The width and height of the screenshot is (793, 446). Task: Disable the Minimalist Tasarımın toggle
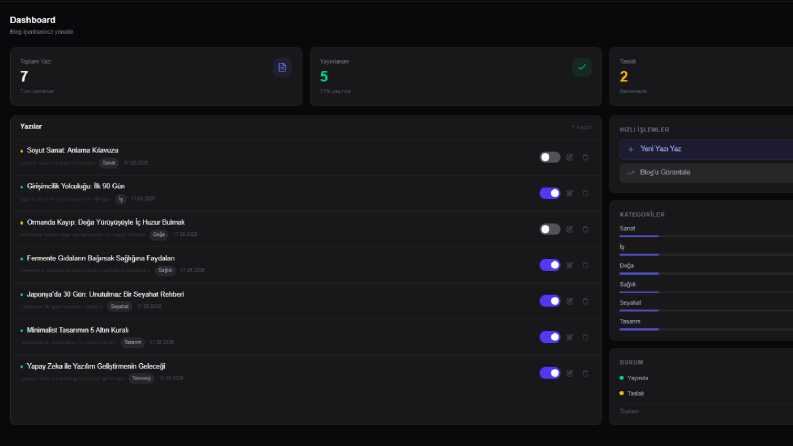(x=550, y=337)
